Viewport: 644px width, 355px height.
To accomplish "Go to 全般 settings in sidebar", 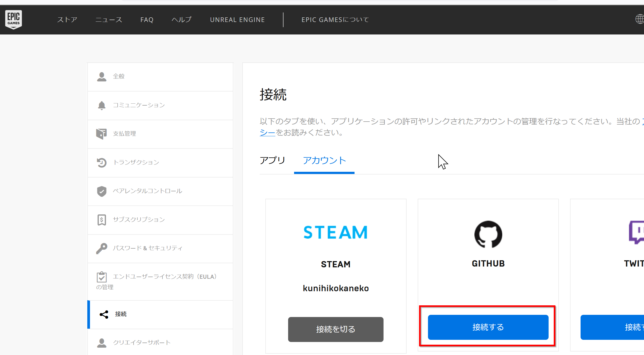I will 160,77.
